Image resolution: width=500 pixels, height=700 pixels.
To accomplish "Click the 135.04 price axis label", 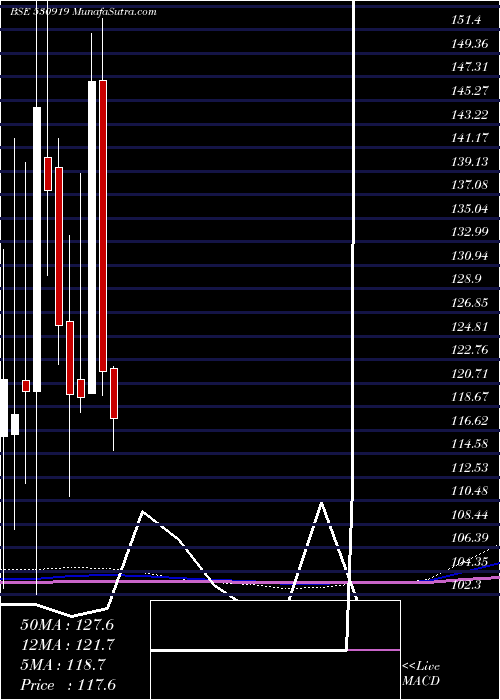I will tap(469, 208).
